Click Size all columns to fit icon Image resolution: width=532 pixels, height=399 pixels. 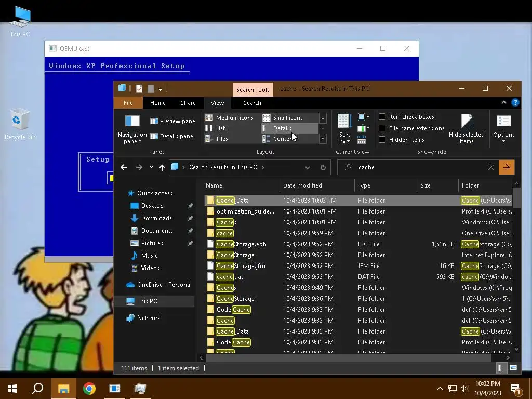(362, 139)
